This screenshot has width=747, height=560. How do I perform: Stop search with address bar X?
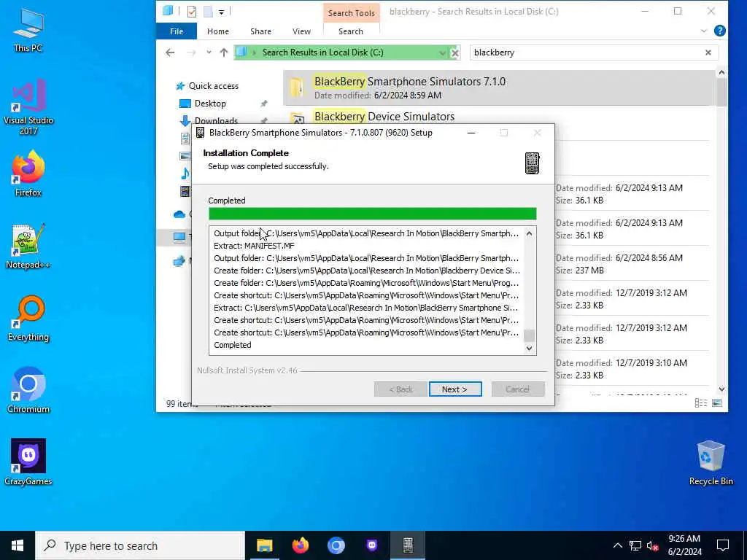[x=455, y=52]
